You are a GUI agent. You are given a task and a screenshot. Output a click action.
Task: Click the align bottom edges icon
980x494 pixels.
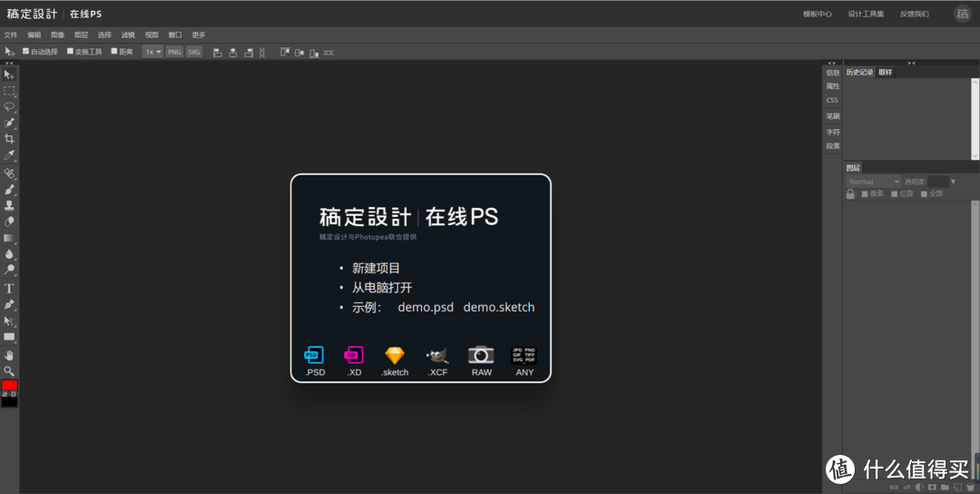[x=314, y=54]
